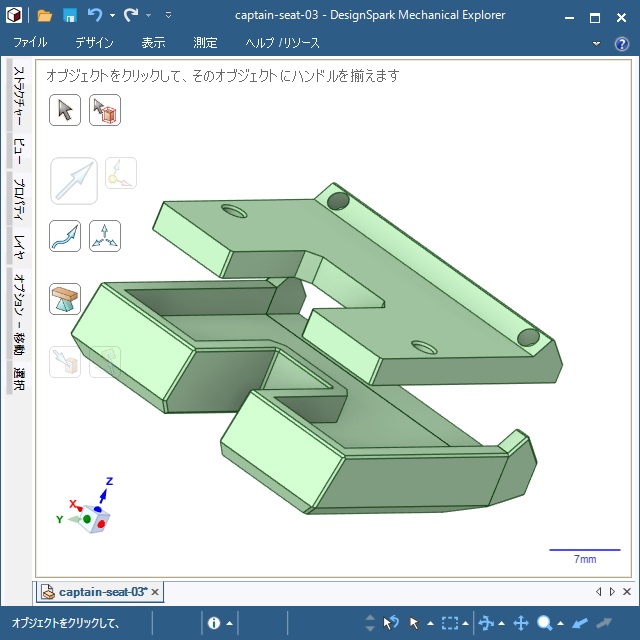Click the status bar hint オブジェクトをクリックして、

[x=65, y=623]
